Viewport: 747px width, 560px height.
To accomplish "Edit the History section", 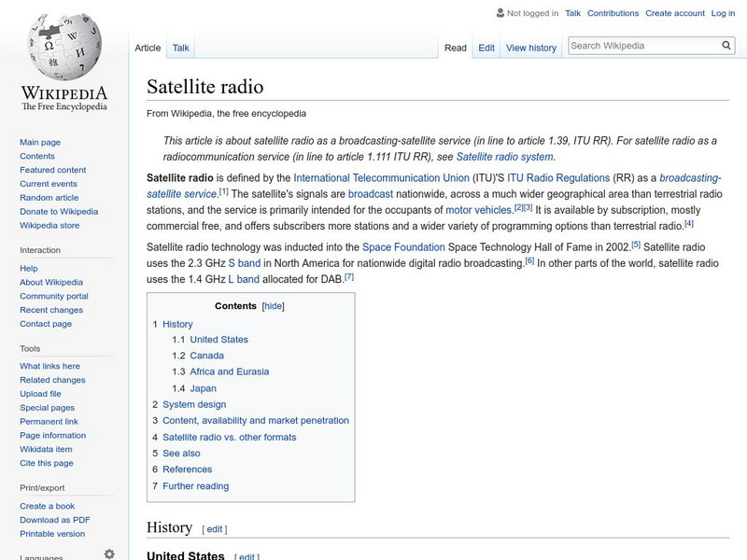I will pos(215,529).
